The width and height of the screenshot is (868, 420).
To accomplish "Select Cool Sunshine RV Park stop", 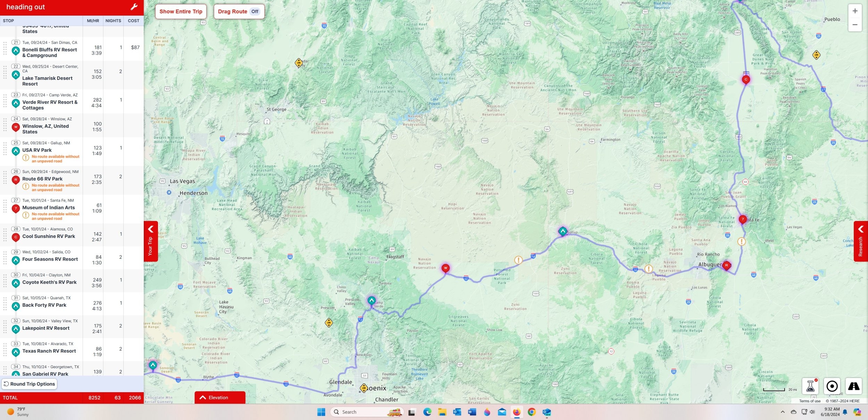I will (49, 236).
